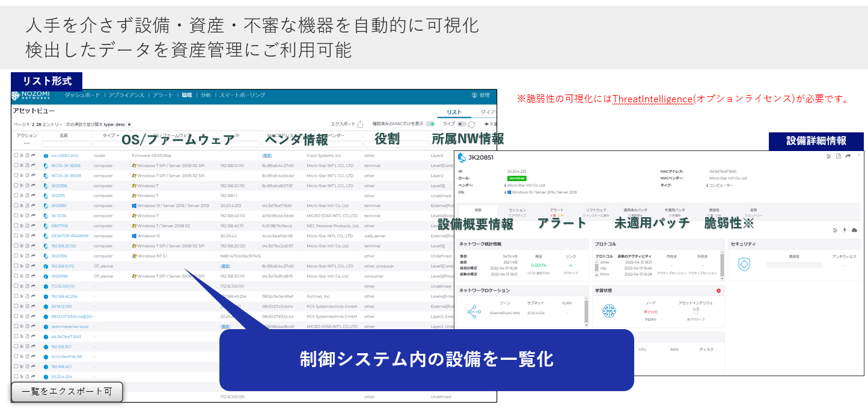Click the refresh icon beside live toggle
868x411 pixels.
[472, 125]
